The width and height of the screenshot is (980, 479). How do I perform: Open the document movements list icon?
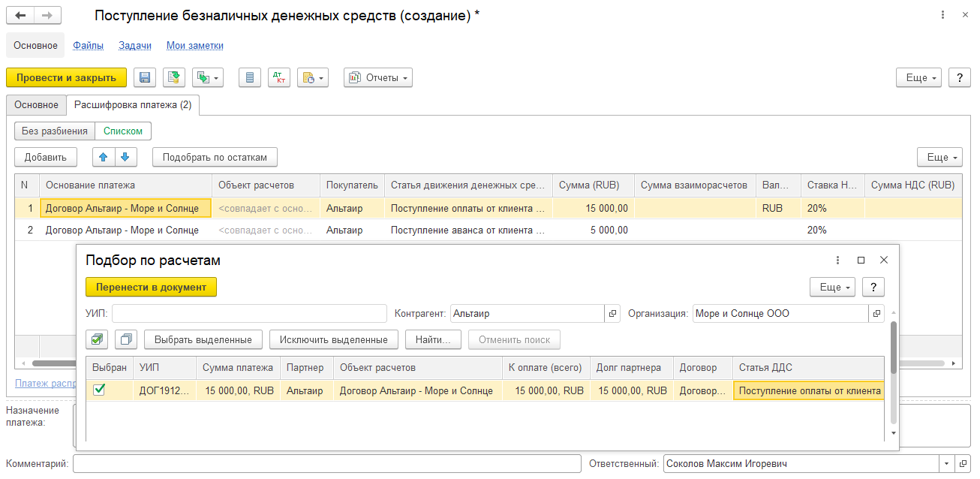pos(250,77)
